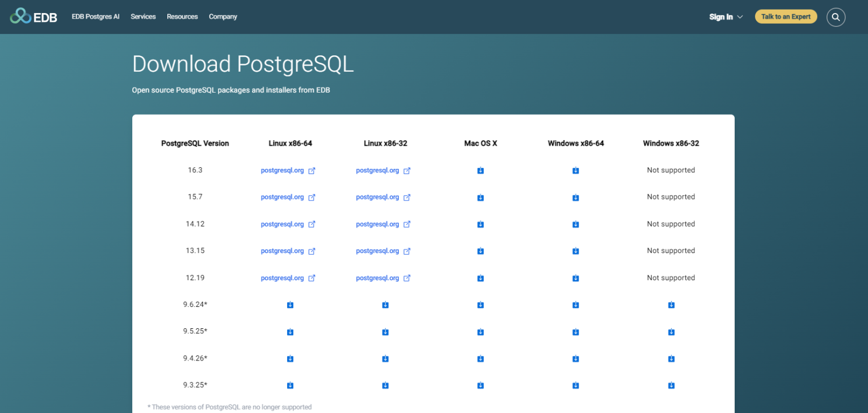Screen dimensions: 868x413
Task: Download Windows x86-64 installer for PostgreSQL 15.7
Action: click(575, 197)
